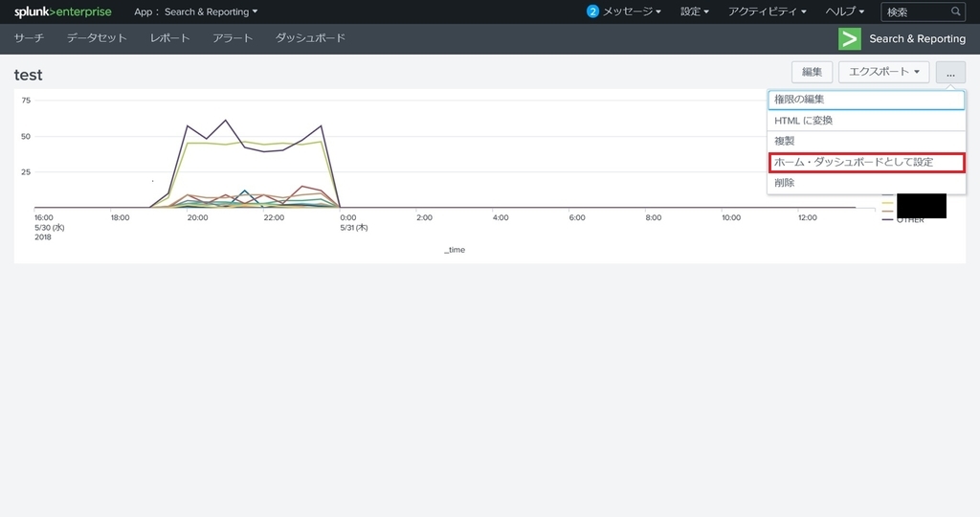The image size is (980, 517).
Task: Open the 設定 dropdown menu
Action: (695, 11)
